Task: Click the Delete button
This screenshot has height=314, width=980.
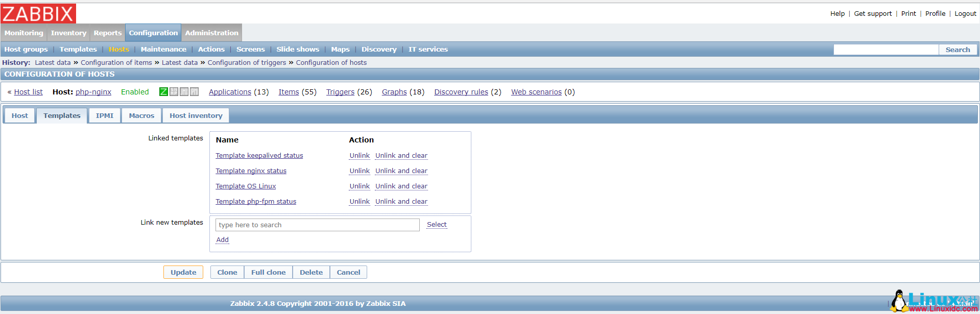Action: click(311, 272)
